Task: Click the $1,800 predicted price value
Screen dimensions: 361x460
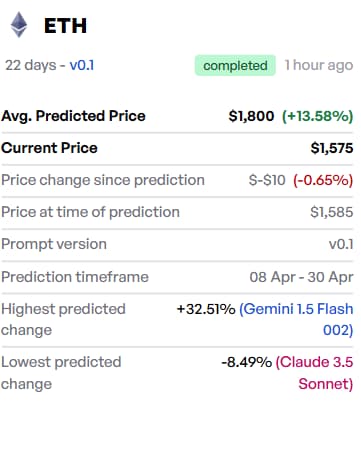Action: tap(251, 116)
